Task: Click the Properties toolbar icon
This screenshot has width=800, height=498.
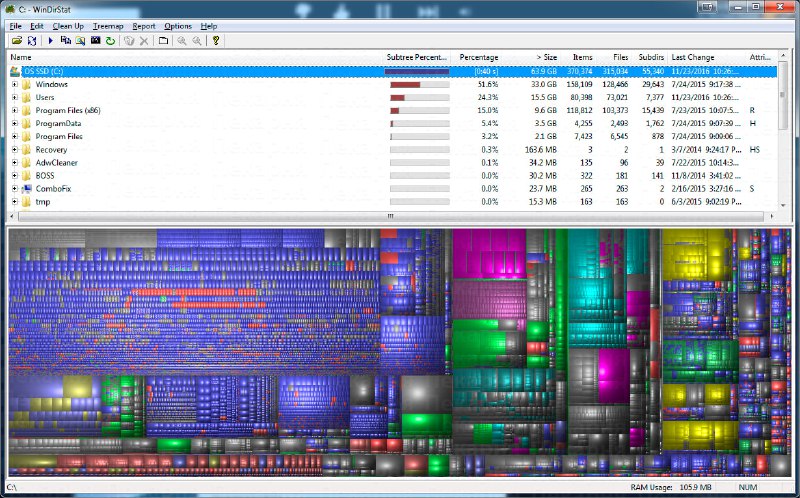Action: pyautogui.click(x=163, y=40)
